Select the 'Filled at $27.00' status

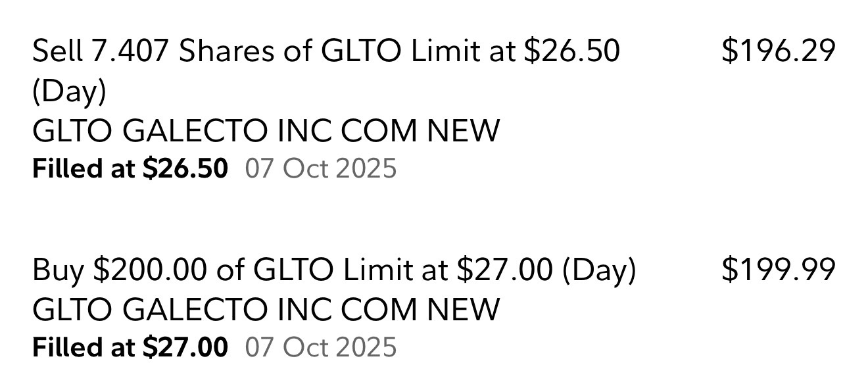130,347
